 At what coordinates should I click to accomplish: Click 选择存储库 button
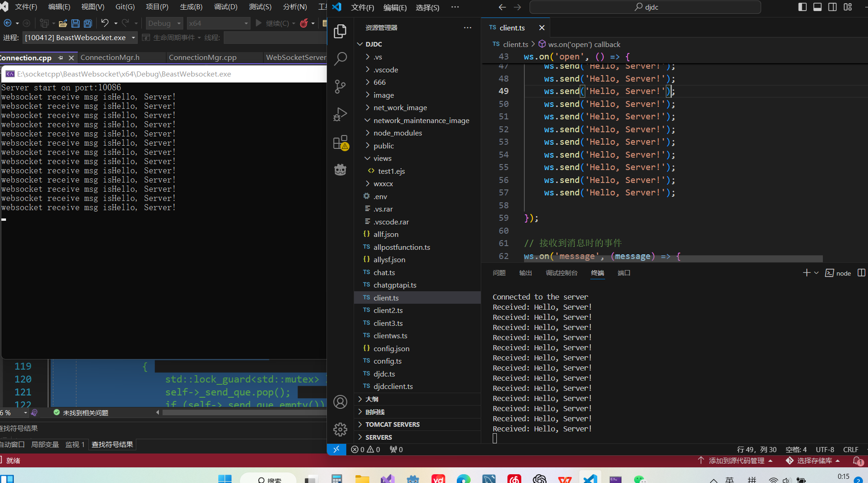tap(813, 460)
